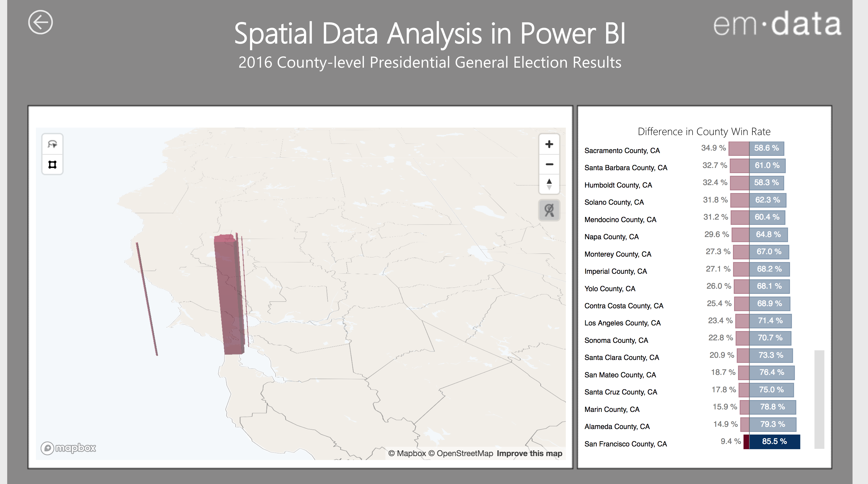The image size is (868, 484).
Task: Select the lasso selection tool on the map
Action: [x=52, y=144]
